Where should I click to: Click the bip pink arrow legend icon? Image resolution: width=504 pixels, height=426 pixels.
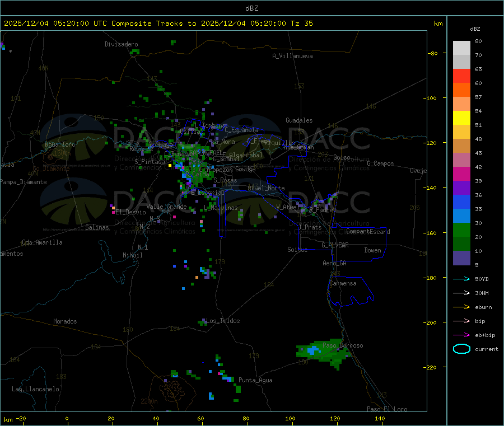pyautogui.click(x=461, y=321)
